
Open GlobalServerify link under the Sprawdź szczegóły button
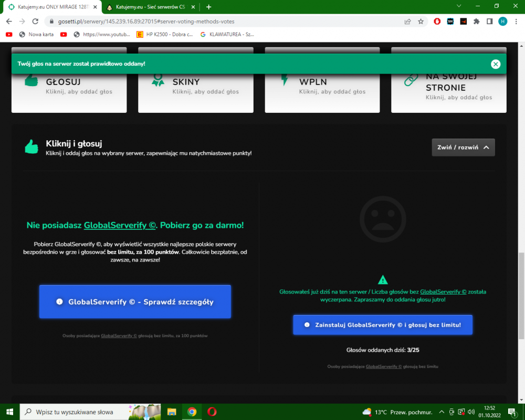point(119,335)
